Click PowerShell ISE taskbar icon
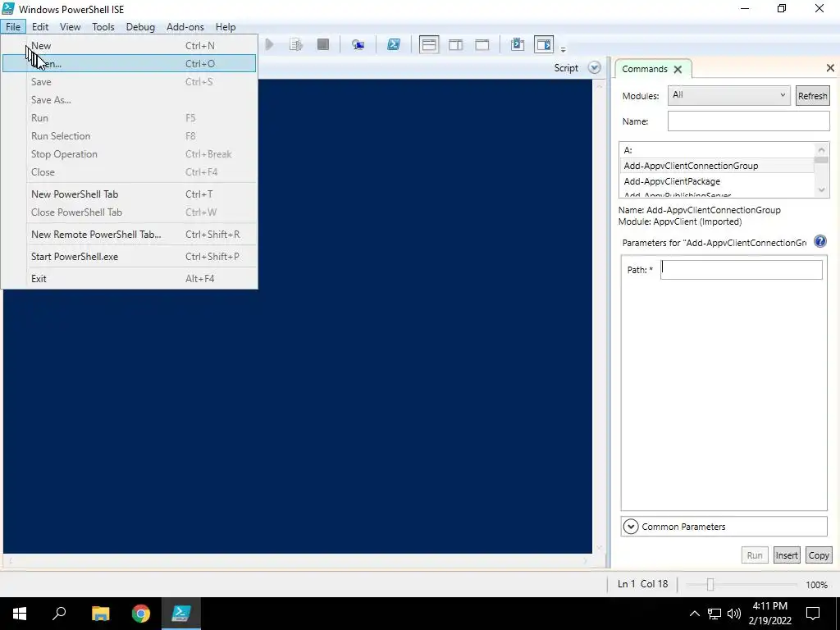The width and height of the screenshot is (840, 630). (x=181, y=614)
